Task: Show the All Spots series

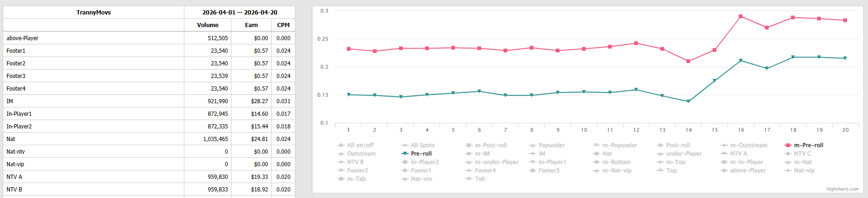Action: (x=422, y=145)
